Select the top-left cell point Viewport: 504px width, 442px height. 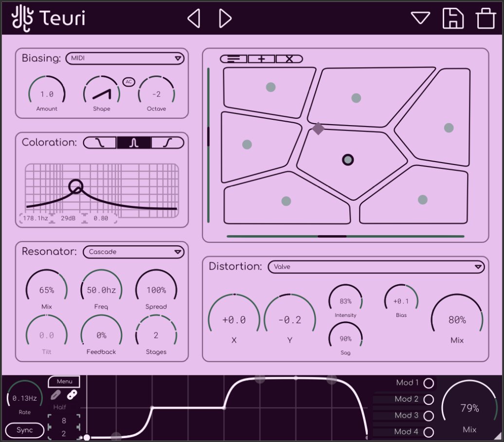(270, 87)
